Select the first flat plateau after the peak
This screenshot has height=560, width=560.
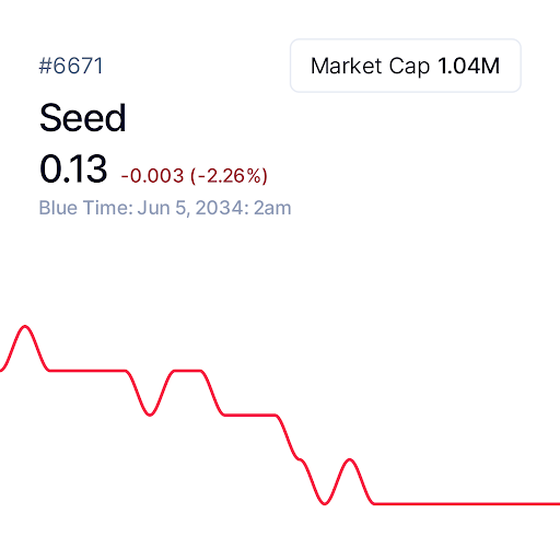(88, 371)
